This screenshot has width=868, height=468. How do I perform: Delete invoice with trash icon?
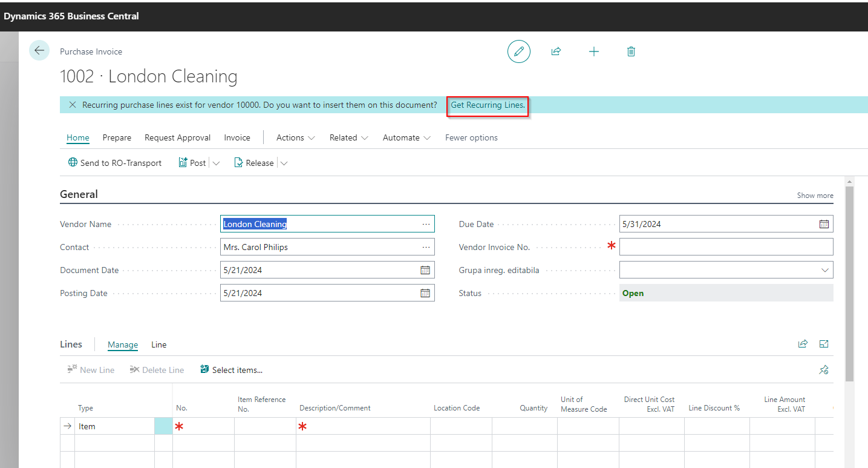click(x=631, y=51)
